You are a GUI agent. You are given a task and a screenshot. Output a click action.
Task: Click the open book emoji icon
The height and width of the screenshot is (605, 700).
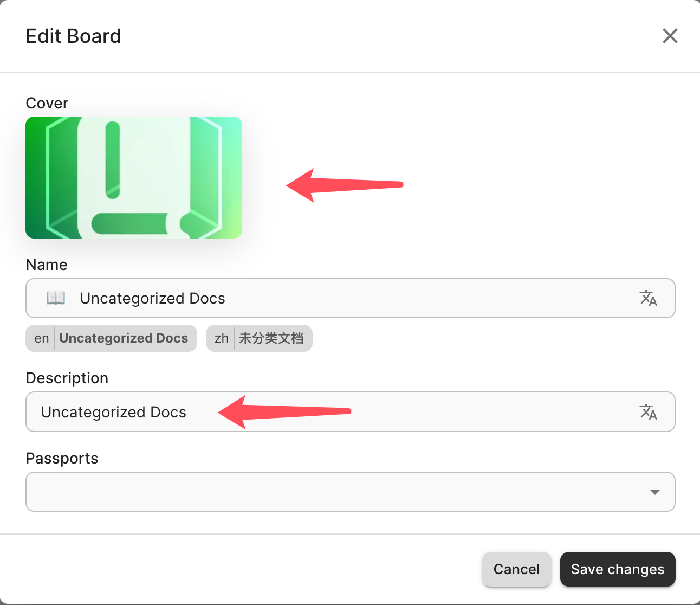pos(56,298)
